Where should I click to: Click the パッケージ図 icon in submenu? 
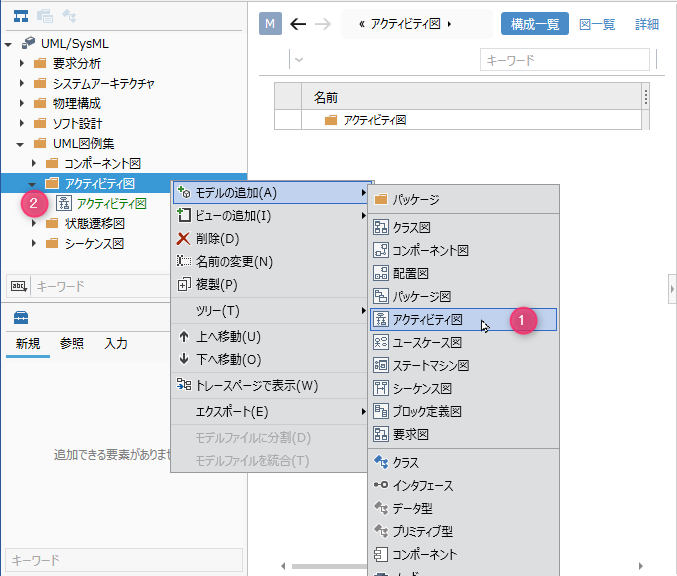coord(381,296)
